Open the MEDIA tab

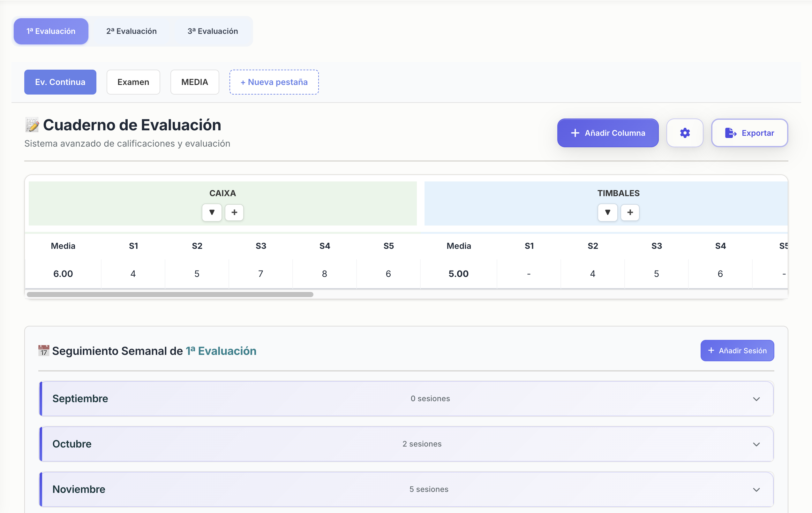[x=195, y=82]
